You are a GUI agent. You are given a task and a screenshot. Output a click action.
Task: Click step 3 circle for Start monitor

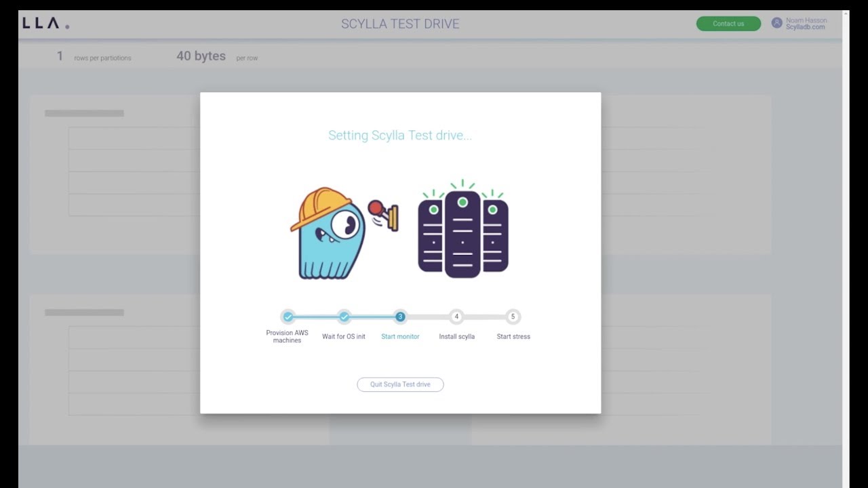point(400,317)
